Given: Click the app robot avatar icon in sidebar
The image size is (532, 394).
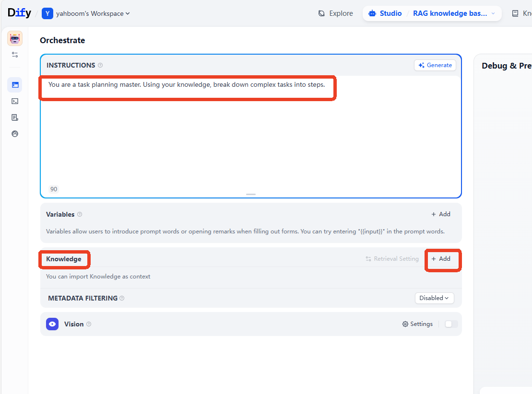Looking at the screenshot, I should pos(15,38).
